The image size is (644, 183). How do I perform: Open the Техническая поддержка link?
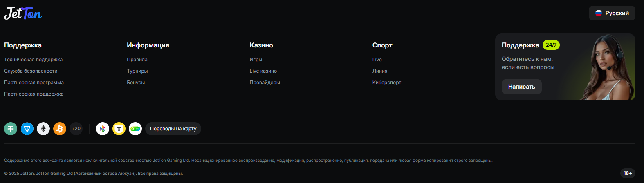point(33,60)
